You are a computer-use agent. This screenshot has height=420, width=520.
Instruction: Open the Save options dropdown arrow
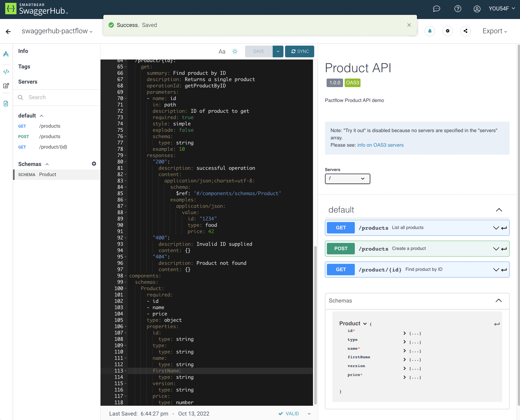(x=278, y=51)
